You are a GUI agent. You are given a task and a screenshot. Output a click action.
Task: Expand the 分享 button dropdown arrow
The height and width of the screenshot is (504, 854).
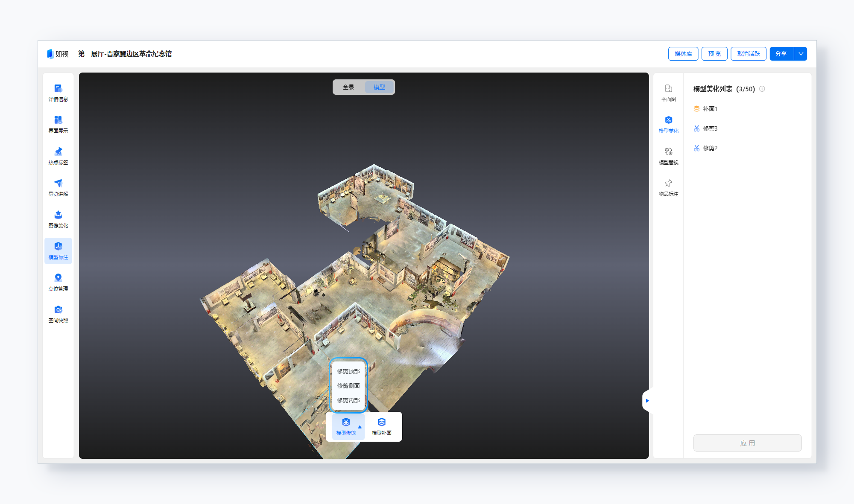coord(801,54)
